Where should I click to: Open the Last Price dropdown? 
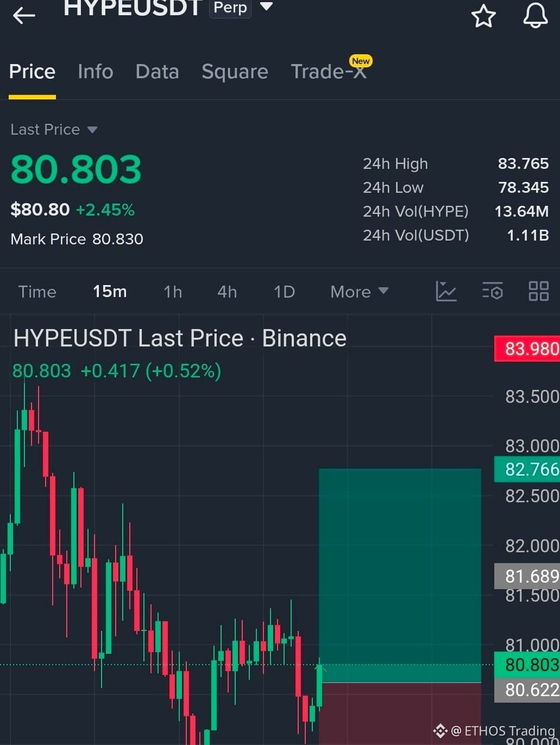click(54, 130)
